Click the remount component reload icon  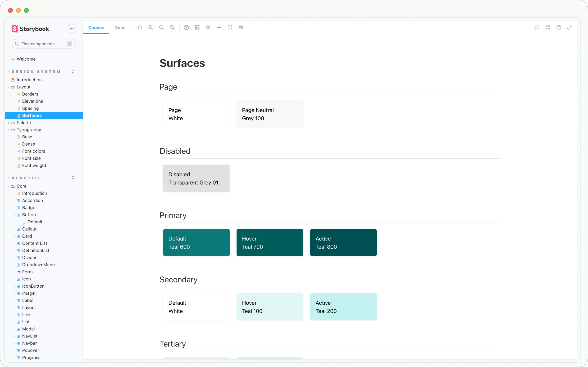coord(140,28)
